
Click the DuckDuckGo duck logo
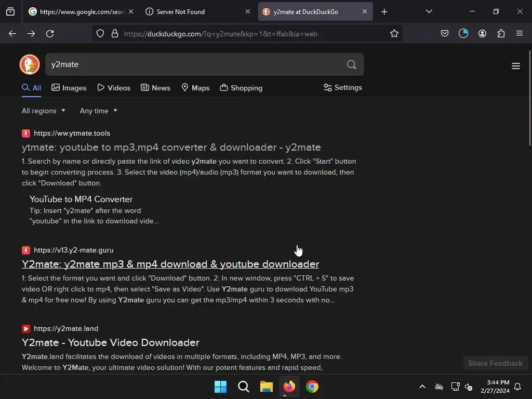(30, 64)
